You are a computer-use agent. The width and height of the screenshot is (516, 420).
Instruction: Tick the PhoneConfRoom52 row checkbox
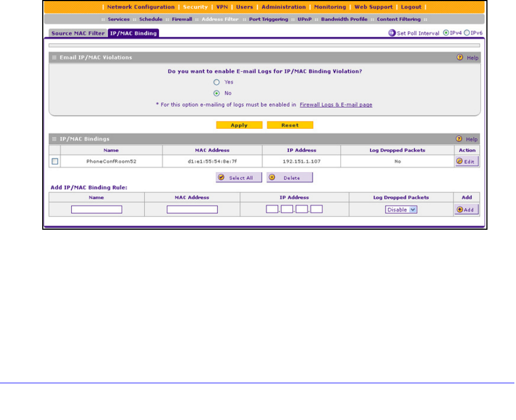[55, 161]
